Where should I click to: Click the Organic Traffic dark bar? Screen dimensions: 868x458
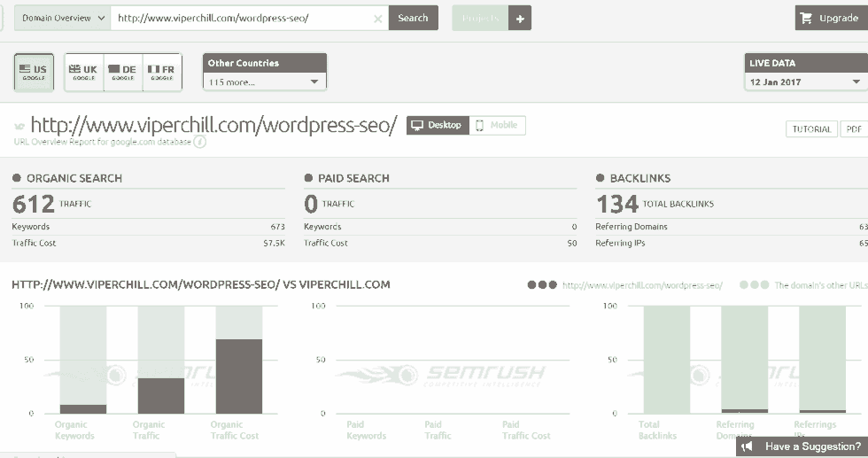(x=161, y=396)
